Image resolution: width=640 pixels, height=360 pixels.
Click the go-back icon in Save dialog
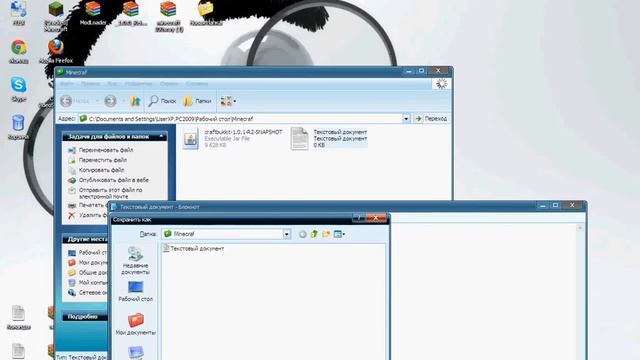point(302,234)
